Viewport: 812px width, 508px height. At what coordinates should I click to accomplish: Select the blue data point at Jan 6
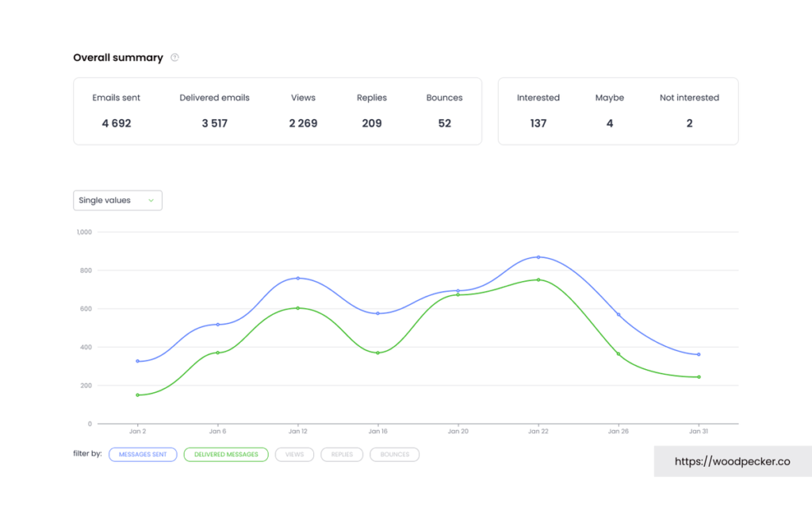tap(217, 325)
